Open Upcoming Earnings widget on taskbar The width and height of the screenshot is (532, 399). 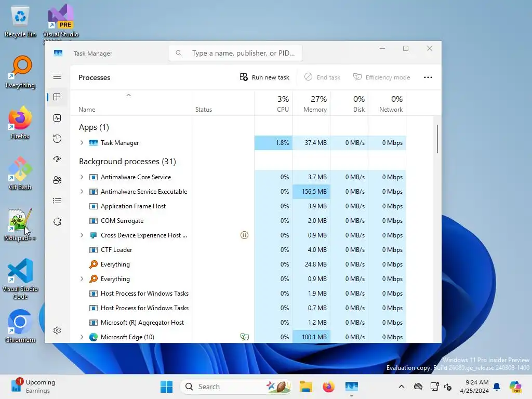click(33, 387)
